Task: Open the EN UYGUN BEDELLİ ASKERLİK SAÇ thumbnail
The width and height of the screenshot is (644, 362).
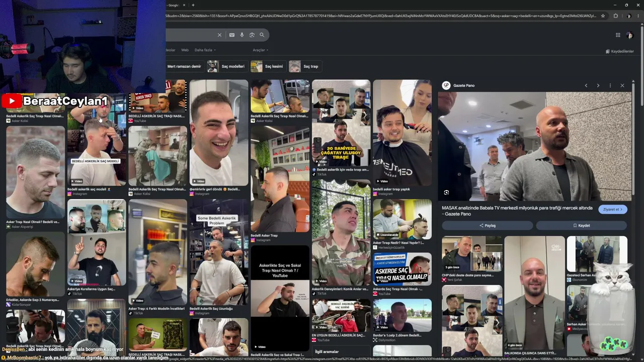Action: (341, 316)
